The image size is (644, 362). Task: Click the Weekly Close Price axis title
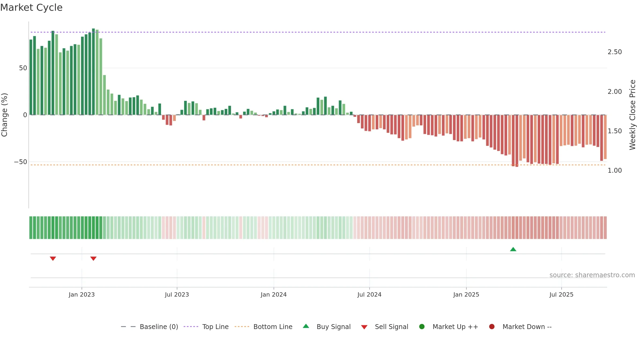click(632, 115)
